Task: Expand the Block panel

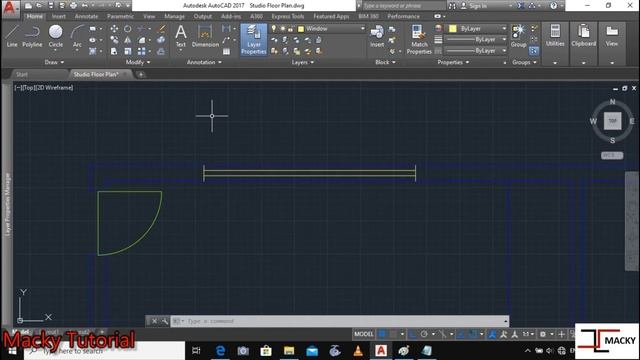Action: coord(385,62)
